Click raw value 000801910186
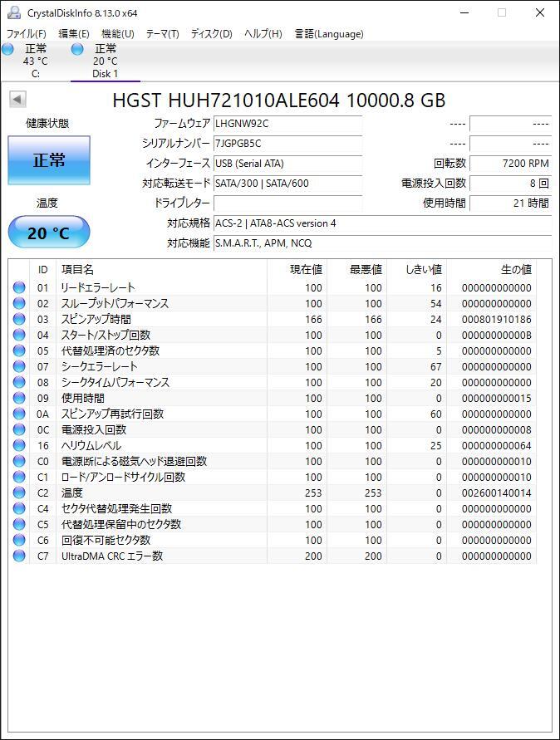 tap(496, 320)
